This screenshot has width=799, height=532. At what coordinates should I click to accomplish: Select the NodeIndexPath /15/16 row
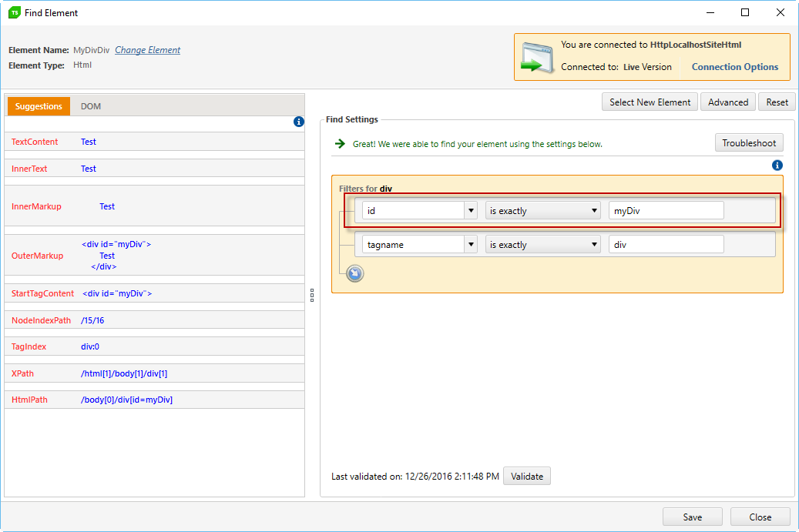click(154, 320)
